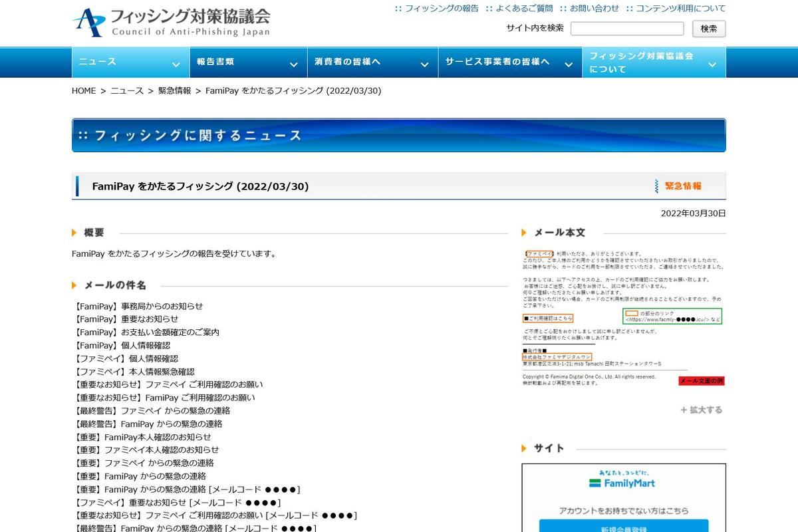Open the 報告書類 menu
Viewport: 798px width, 532px height.
(x=248, y=62)
